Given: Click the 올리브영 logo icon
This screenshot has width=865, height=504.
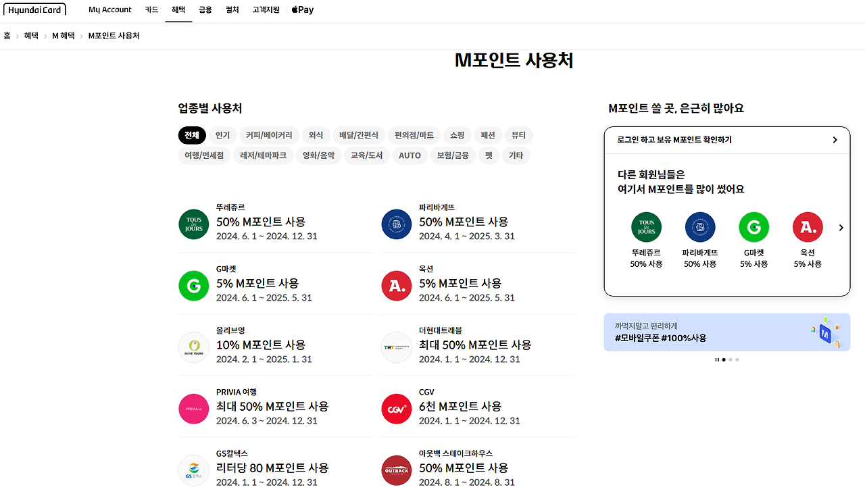Looking at the screenshot, I should (x=194, y=347).
